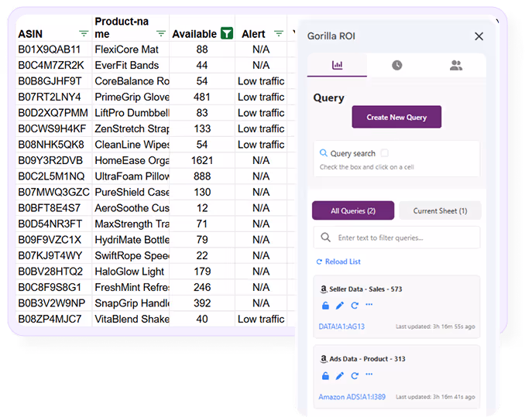The height and width of the screenshot is (417, 532).
Task: Refresh the Ads Data - Product - 313 query
Action: 355,376
